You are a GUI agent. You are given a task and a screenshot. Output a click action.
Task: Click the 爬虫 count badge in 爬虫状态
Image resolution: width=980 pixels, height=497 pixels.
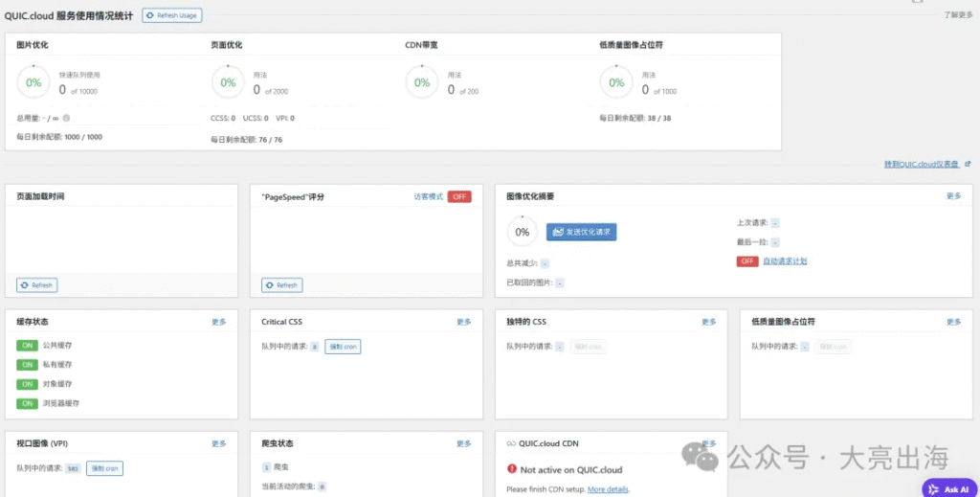click(x=266, y=467)
